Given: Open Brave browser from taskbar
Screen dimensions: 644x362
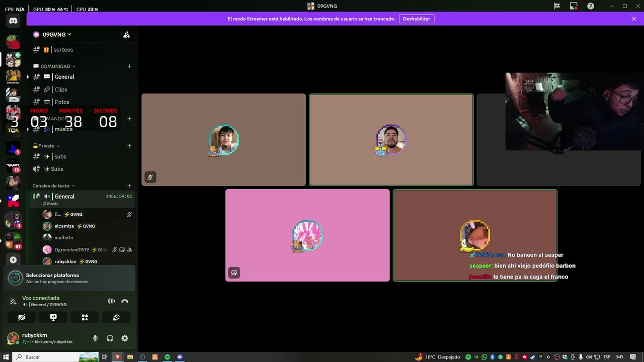Looking at the screenshot, I should click(117, 357).
